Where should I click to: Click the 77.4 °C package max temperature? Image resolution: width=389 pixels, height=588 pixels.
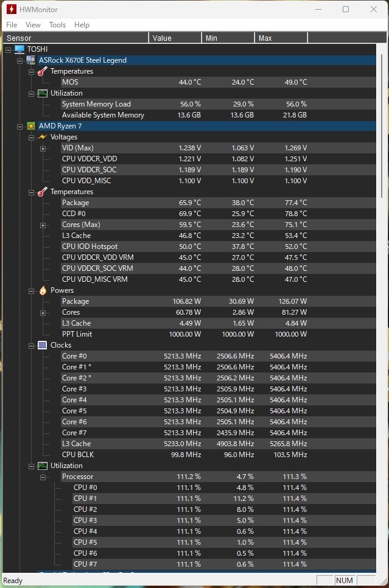pyautogui.click(x=296, y=203)
